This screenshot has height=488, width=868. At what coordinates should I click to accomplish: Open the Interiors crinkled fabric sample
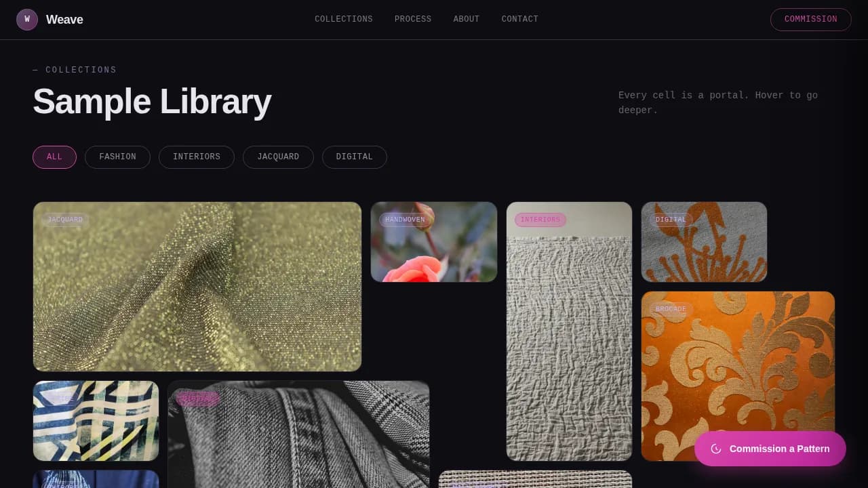point(569,331)
